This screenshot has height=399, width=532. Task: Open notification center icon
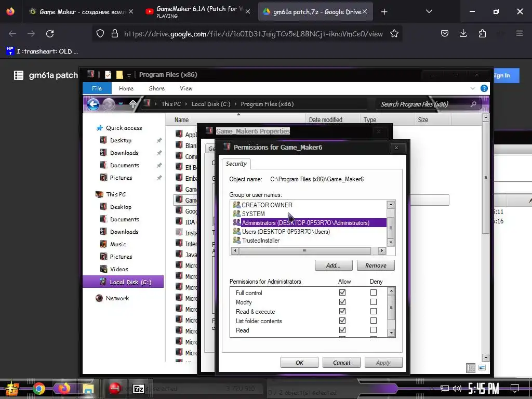coord(515,389)
